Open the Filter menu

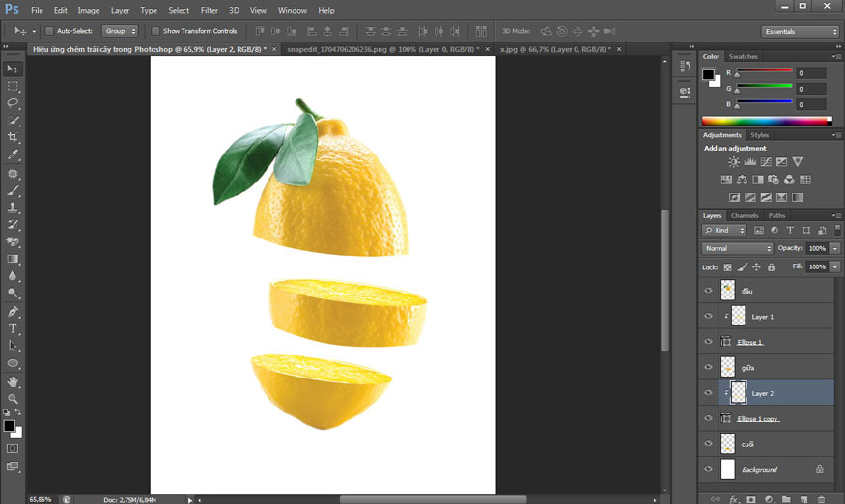[210, 11]
